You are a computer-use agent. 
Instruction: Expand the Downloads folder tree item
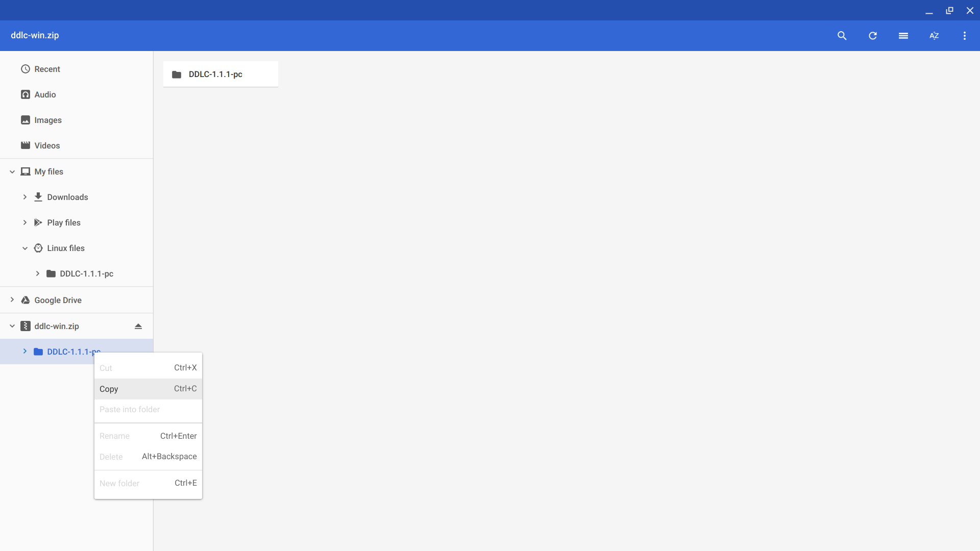(x=24, y=197)
